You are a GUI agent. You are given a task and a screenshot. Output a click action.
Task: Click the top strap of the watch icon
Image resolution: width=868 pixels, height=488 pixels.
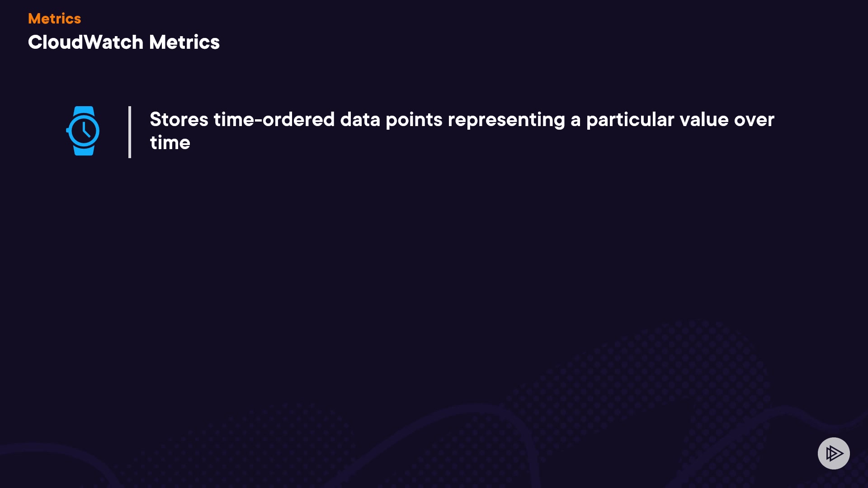point(84,111)
